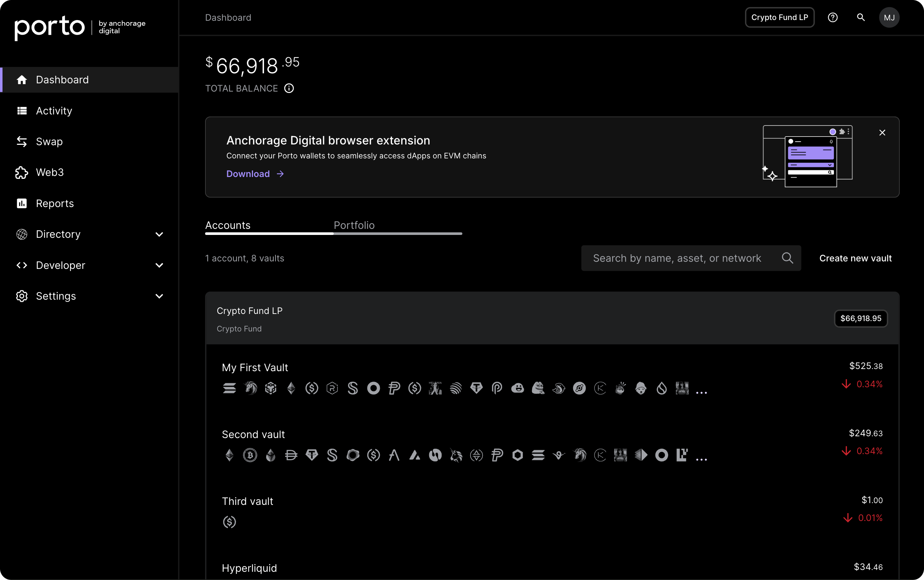Click the unicorn icon in My First Vault
The height and width of the screenshot is (580, 924).
pyautogui.click(x=250, y=388)
